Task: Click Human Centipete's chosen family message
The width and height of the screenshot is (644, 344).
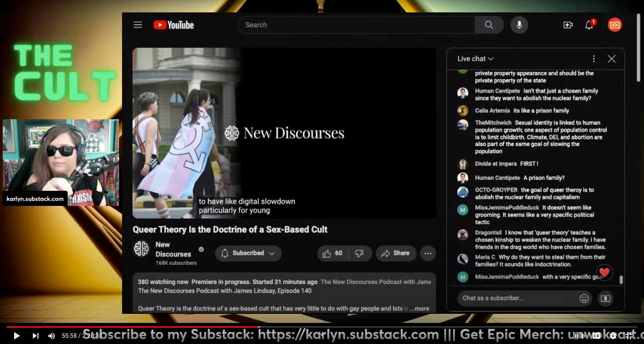Action: [x=537, y=95]
